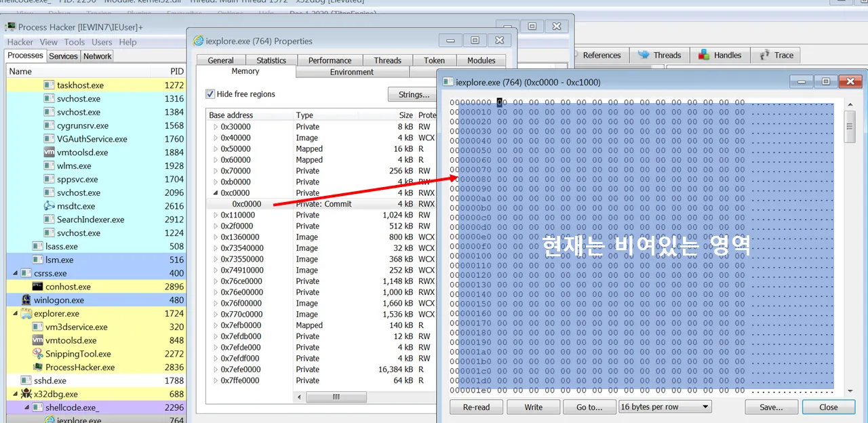Click SnippingTool.exe scissors icon

(x=37, y=354)
